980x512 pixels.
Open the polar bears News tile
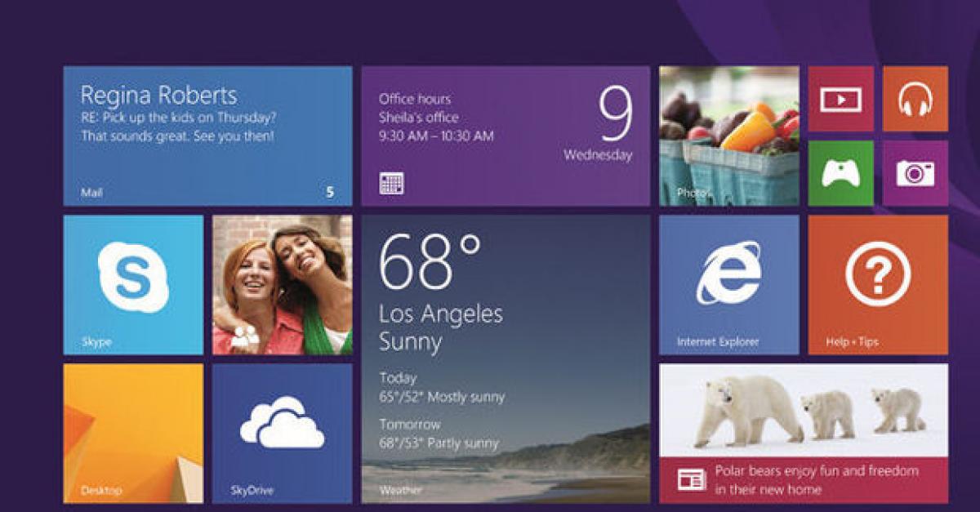804,434
